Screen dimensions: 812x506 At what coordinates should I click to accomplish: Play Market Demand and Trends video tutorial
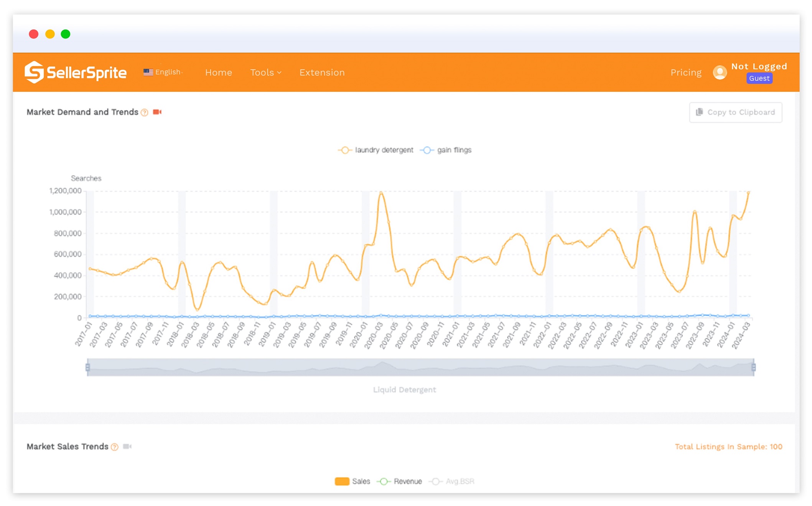click(157, 112)
